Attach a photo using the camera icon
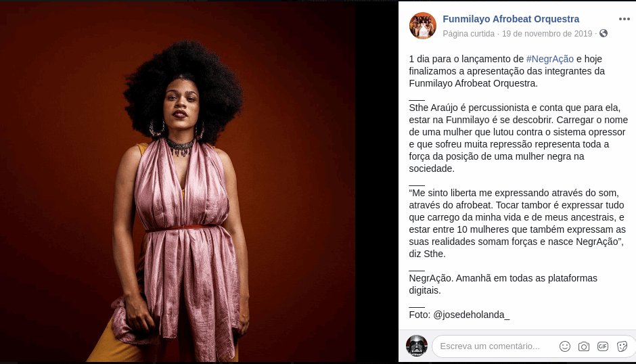636x364 pixels. (584, 346)
